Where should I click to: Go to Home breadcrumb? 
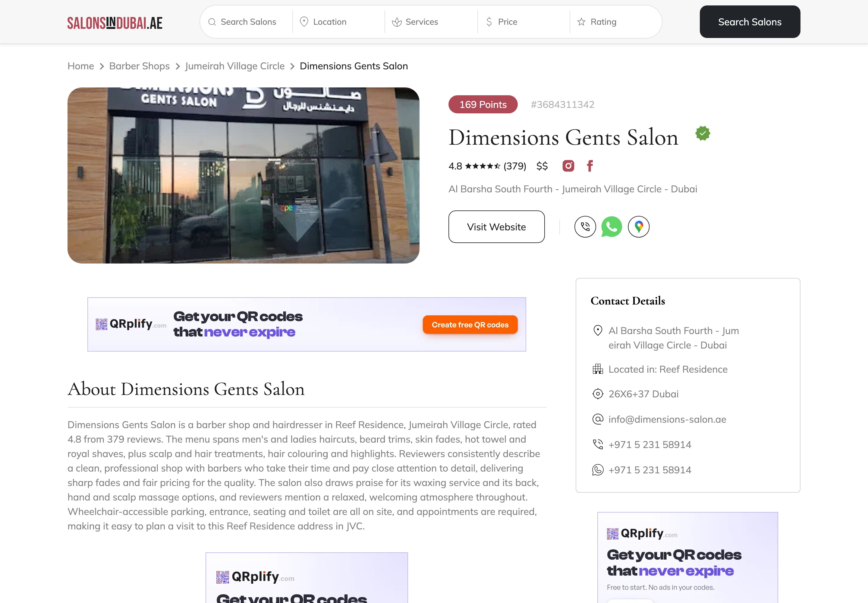coord(81,66)
